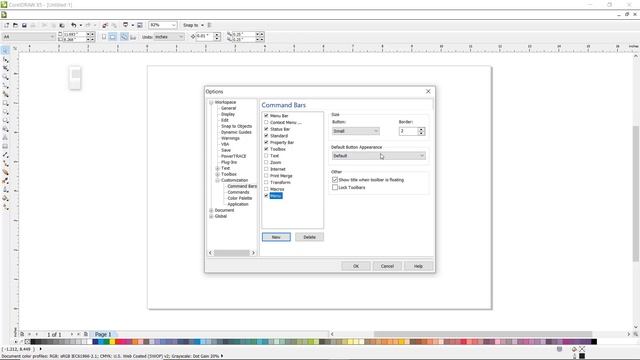
Task: Select General under Workspace
Action: pyautogui.click(x=229, y=108)
